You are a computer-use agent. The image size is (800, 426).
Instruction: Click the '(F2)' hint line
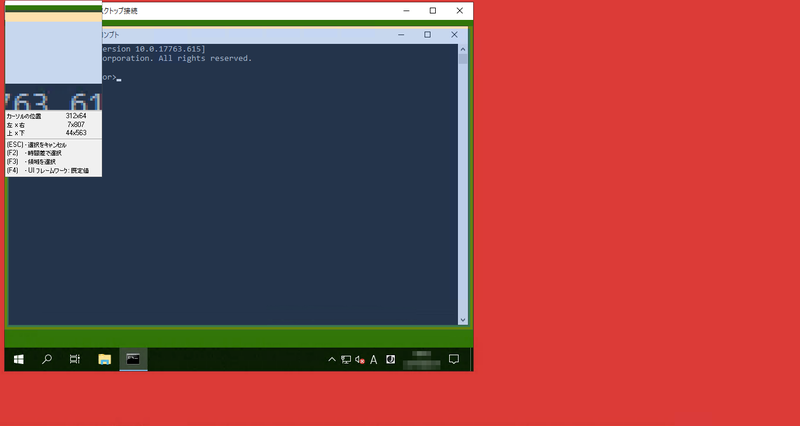[x=34, y=153]
